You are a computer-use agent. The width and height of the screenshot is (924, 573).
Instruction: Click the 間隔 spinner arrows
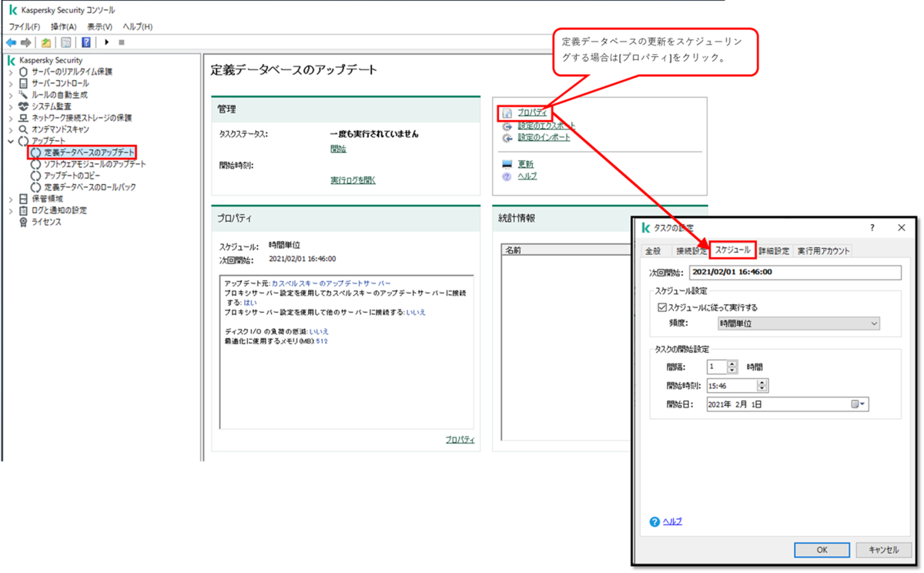pyautogui.click(x=732, y=367)
